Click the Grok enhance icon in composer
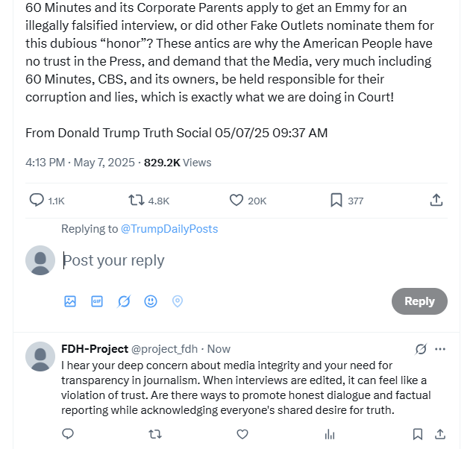 [124, 301]
